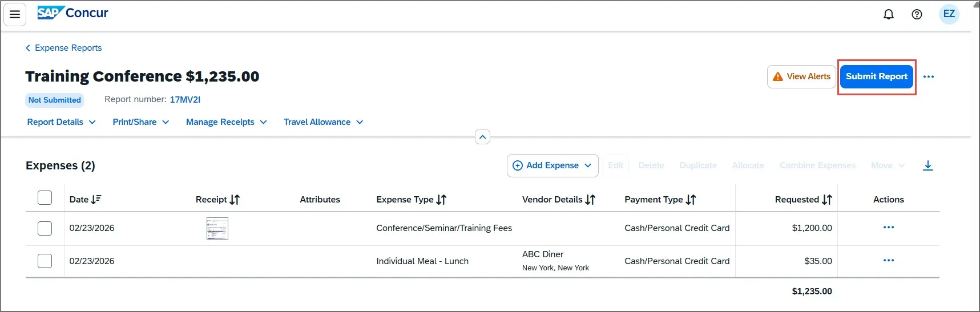Image resolution: width=980 pixels, height=312 pixels.
Task: Open the Print/Share menu
Action: [141, 122]
